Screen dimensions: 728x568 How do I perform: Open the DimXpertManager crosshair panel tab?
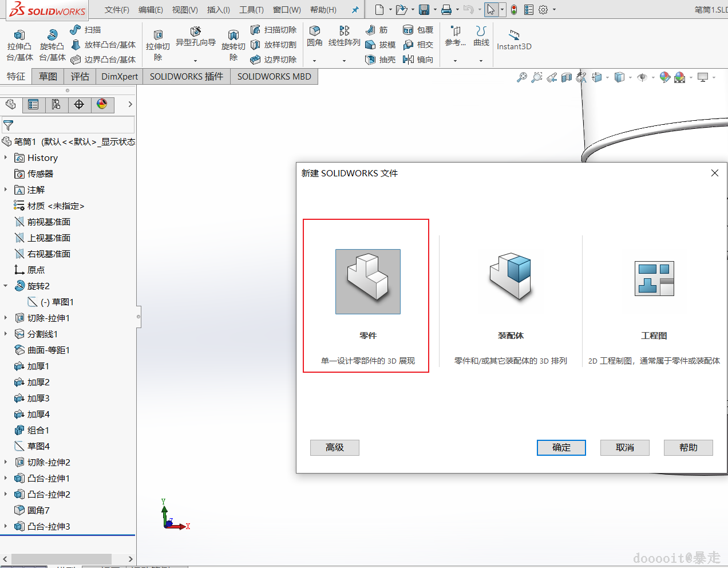pos(79,104)
